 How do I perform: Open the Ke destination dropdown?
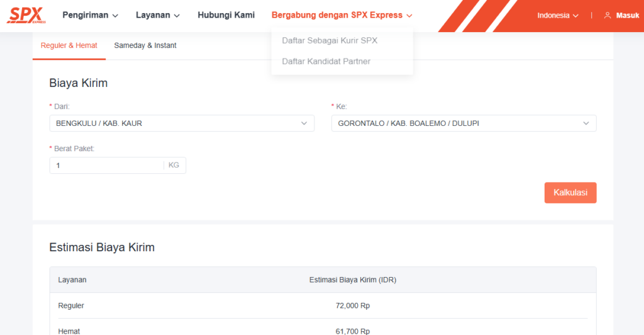tap(464, 123)
